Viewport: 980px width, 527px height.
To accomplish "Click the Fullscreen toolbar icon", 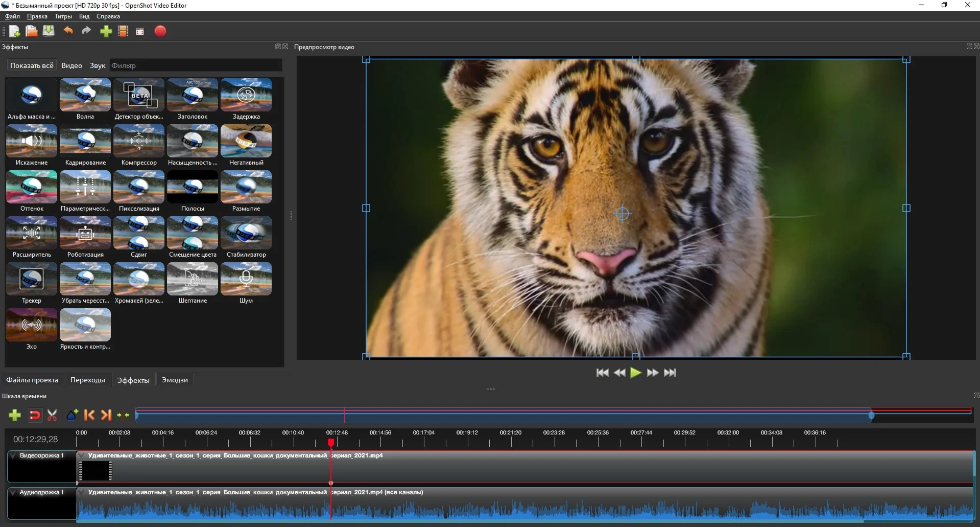I will click(140, 32).
